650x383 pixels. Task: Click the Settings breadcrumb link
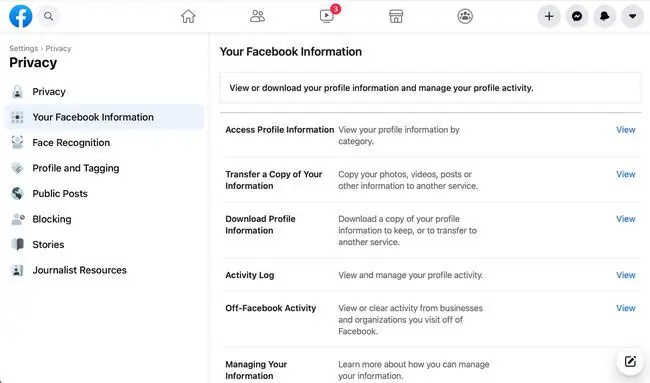24,48
